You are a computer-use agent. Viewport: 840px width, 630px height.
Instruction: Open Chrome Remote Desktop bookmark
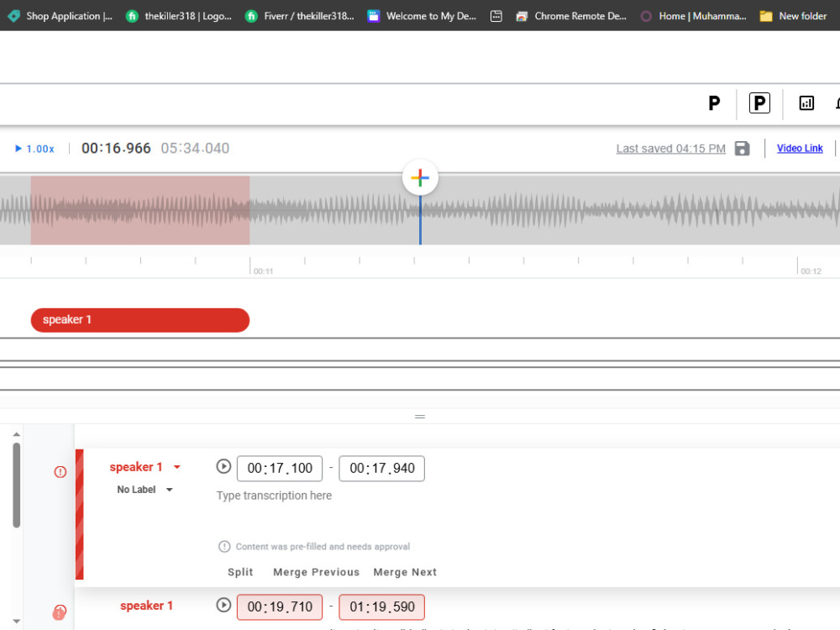571,16
